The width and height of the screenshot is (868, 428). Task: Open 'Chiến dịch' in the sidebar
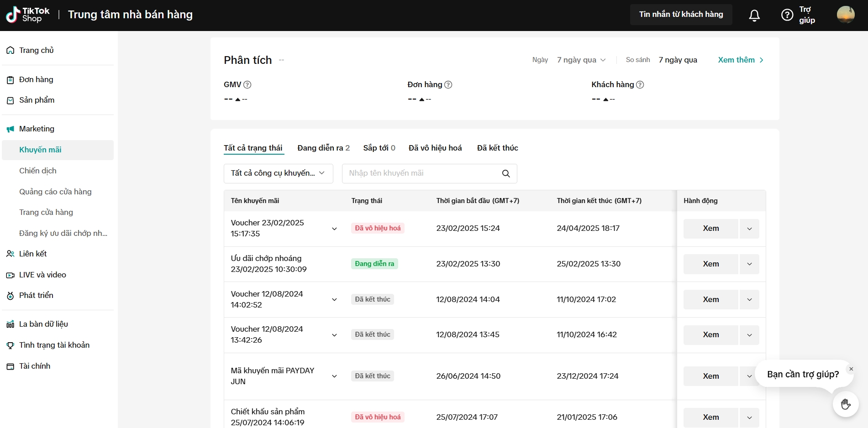tap(38, 171)
